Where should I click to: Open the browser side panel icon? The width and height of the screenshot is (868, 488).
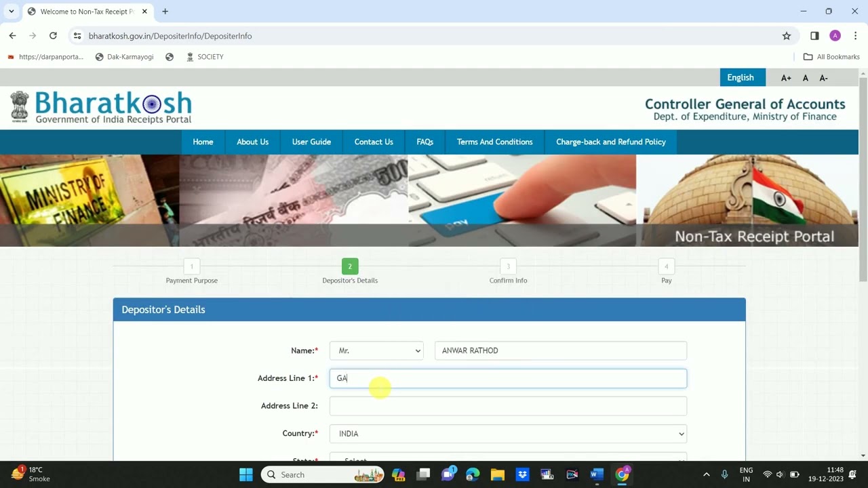[x=814, y=36]
